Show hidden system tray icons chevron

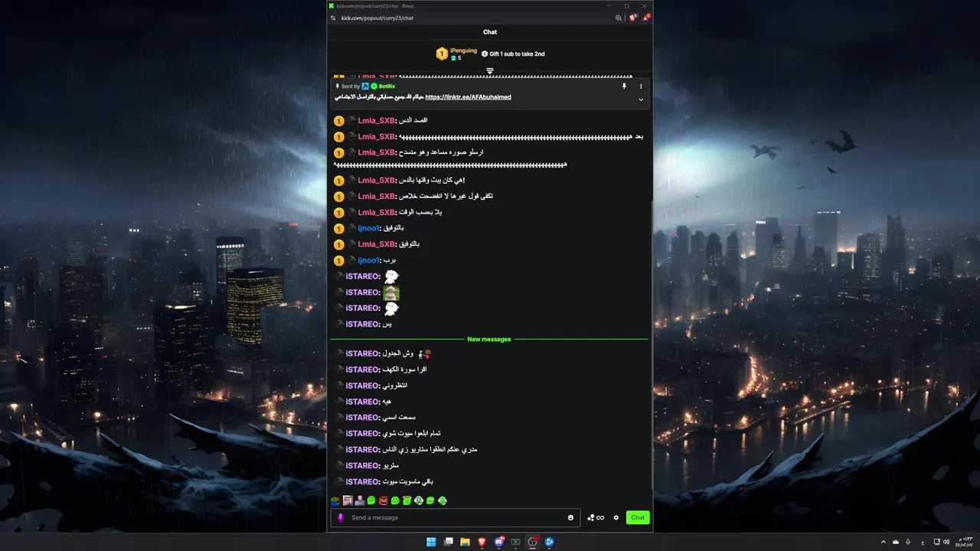[x=883, y=542]
